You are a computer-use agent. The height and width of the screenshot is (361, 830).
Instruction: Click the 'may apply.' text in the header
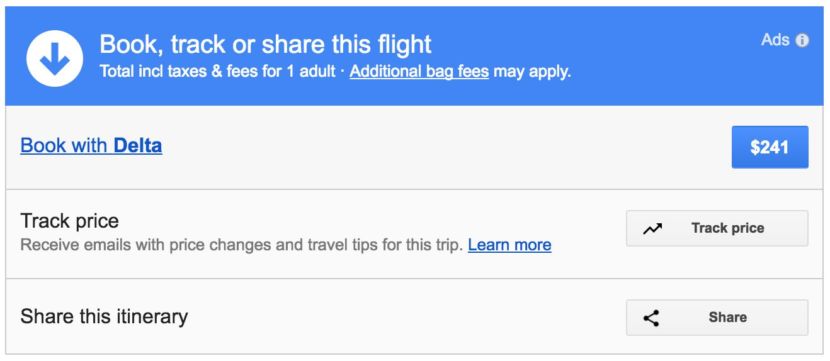pyautogui.click(x=532, y=71)
